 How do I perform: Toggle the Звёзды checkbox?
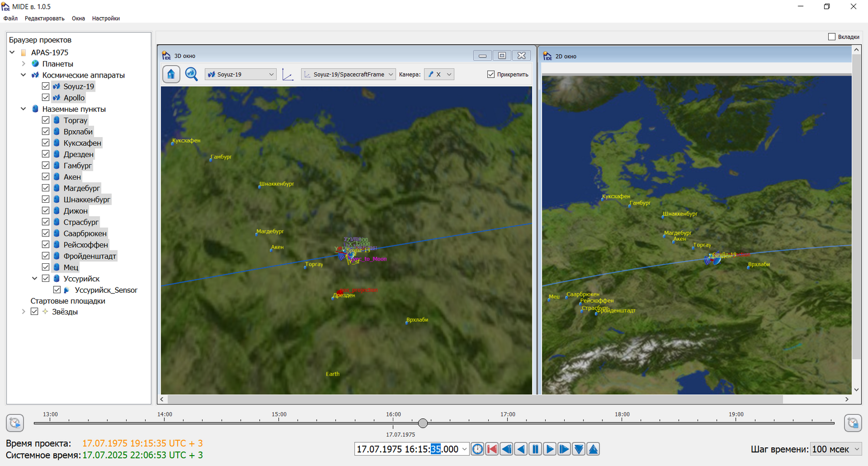pos(34,311)
